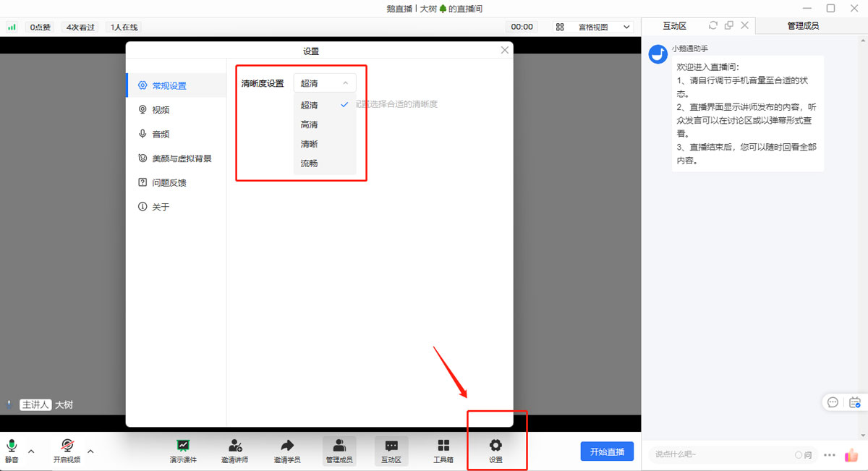Send a thumbs-up like in chat

pyautogui.click(x=851, y=455)
